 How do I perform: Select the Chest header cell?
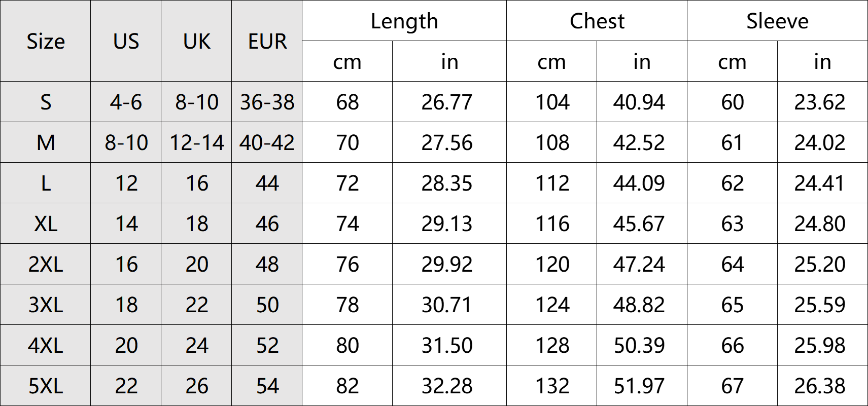[x=597, y=21]
